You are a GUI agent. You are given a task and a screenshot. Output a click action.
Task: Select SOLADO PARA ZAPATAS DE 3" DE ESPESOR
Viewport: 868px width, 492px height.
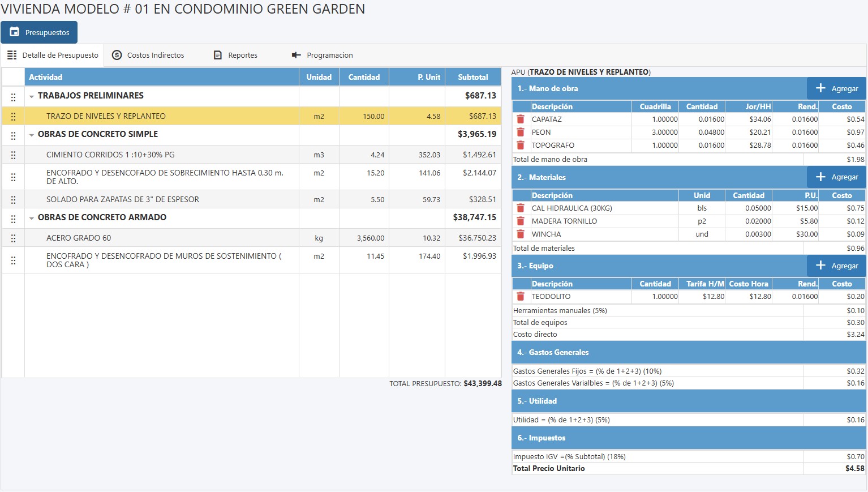pos(123,199)
